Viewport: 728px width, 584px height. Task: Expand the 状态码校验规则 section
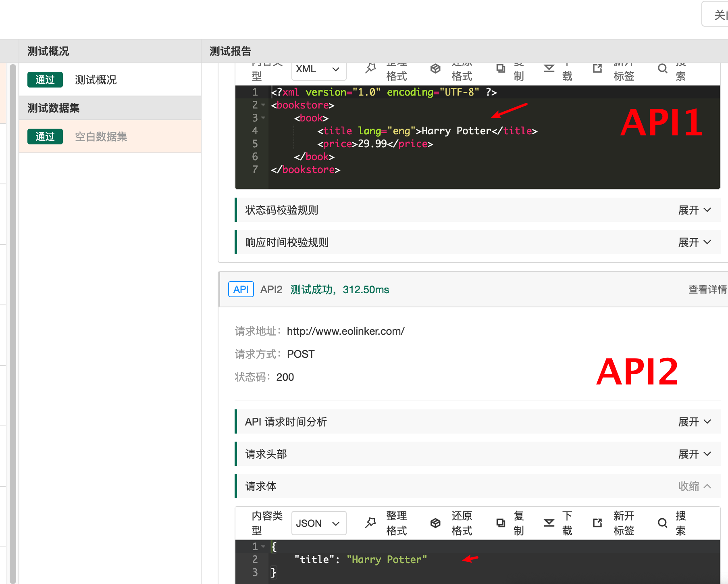click(x=694, y=210)
